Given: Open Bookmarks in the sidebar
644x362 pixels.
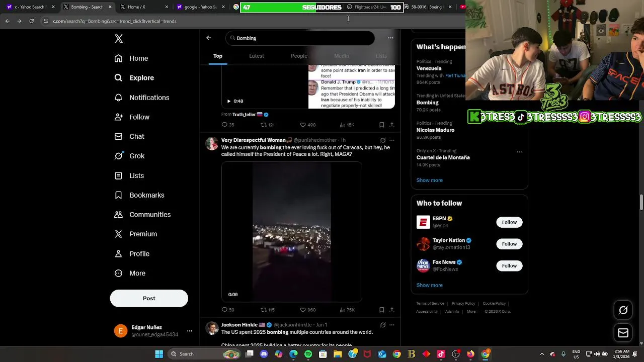Looking at the screenshot, I should pyautogui.click(x=139, y=195).
